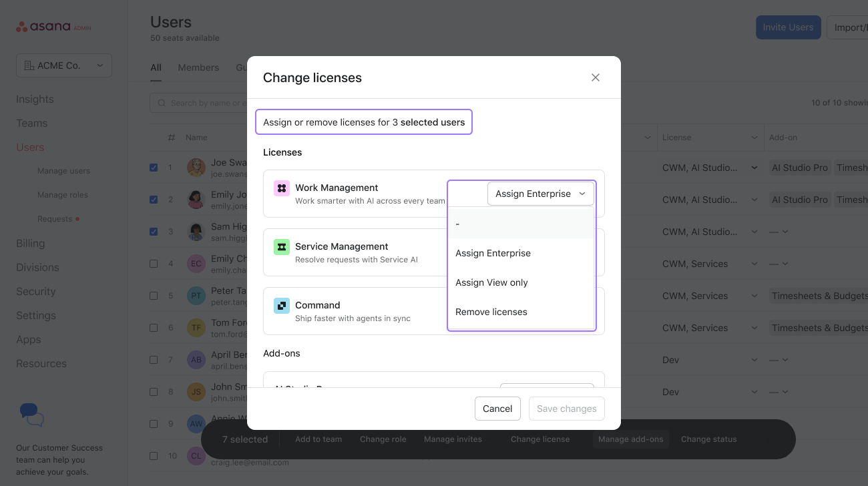
Task: Tick the row 8 checkbox for John
Action: click(154, 392)
